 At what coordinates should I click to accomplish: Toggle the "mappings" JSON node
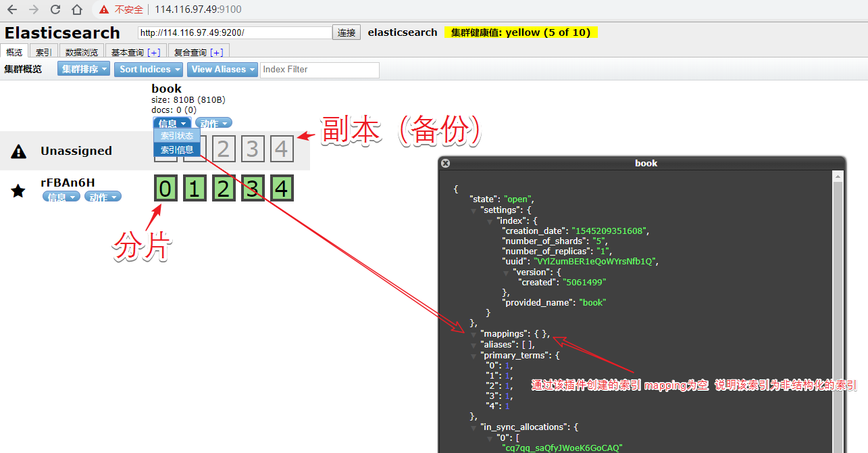474,334
